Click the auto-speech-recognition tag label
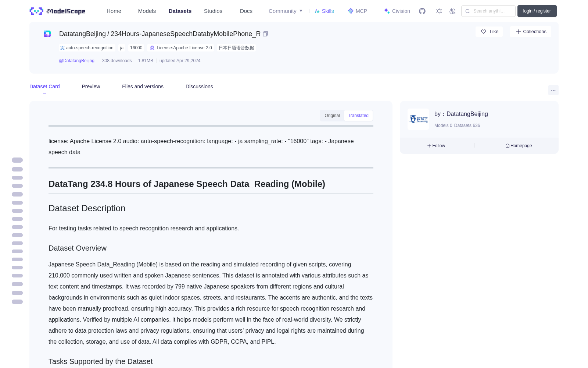This screenshot has height=368, width=588. [x=90, y=48]
